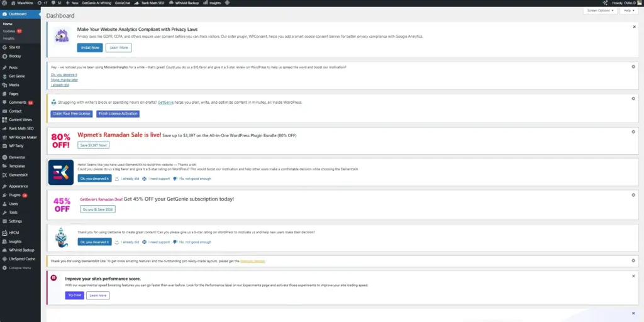Dismiss the Privacy Laws analytics notice
This screenshot has height=322, width=644.
[633, 27]
